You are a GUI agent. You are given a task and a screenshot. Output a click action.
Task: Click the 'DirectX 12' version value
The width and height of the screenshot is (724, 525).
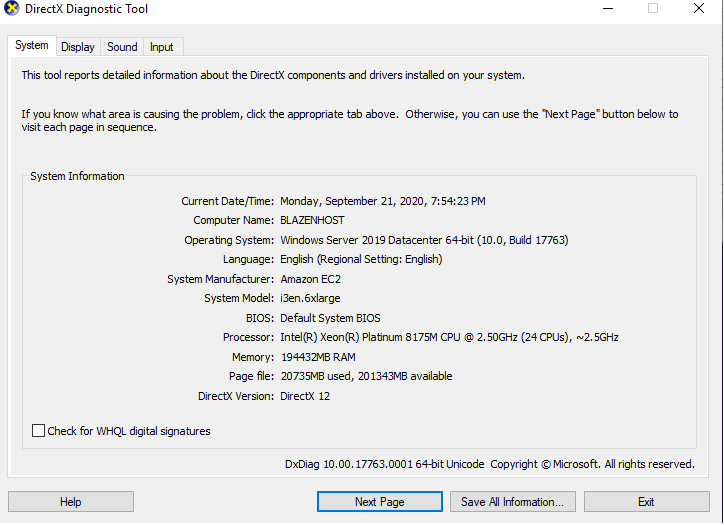coord(305,396)
